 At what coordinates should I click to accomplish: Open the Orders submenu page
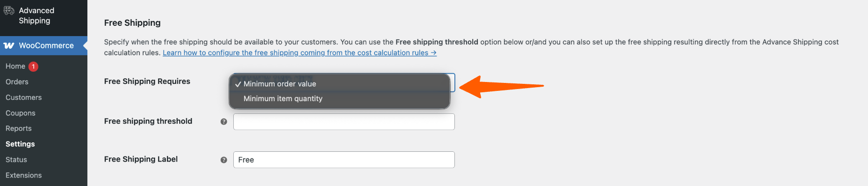[x=17, y=82]
